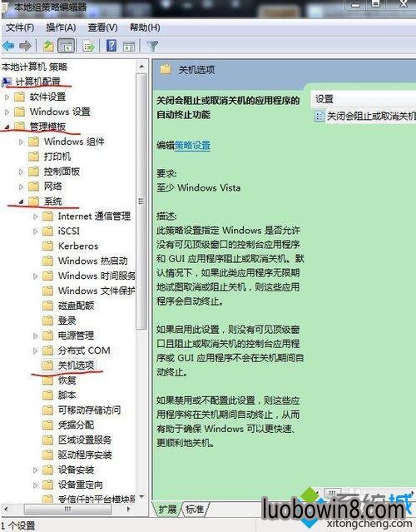This screenshot has height=532, width=416.
Task: Expand the 电源管理 folder arrow
Action: point(35,336)
